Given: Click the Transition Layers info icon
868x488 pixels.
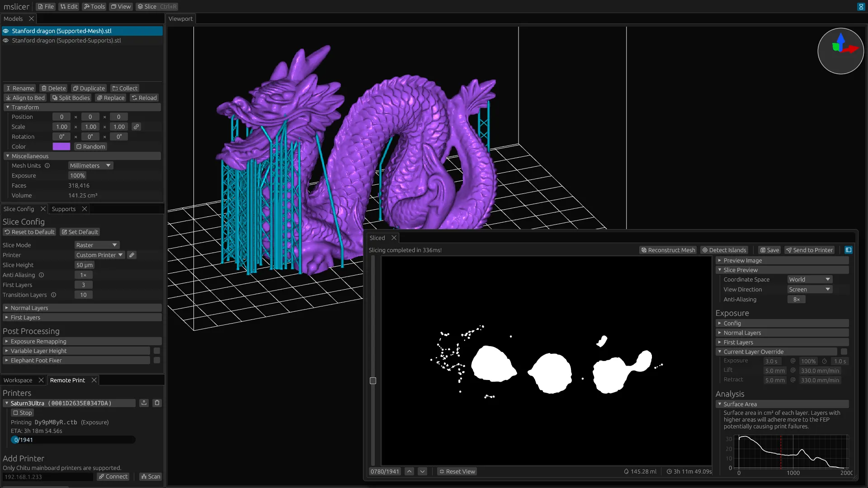Looking at the screenshot, I should pyautogui.click(x=53, y=295).
